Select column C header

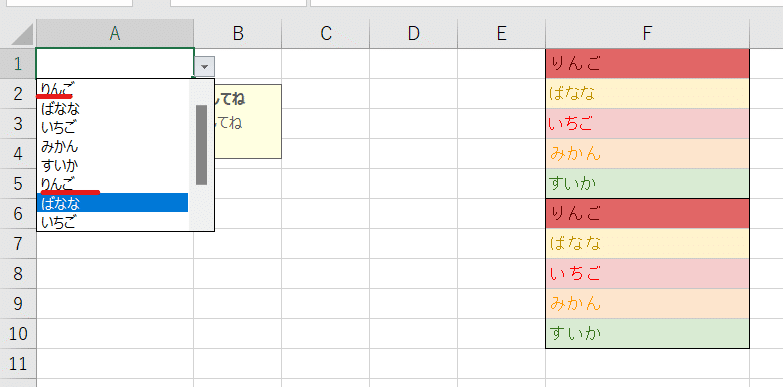click(x=326, y=33)
